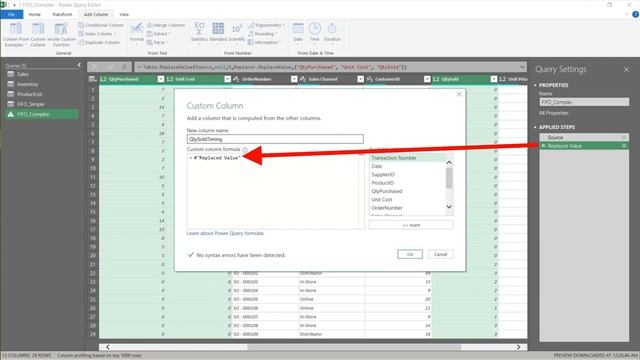Image resolution: width=640 pixels, height=360 pixels.
Task: Select the FIFO_Complex query
Action: pos(41,114)
